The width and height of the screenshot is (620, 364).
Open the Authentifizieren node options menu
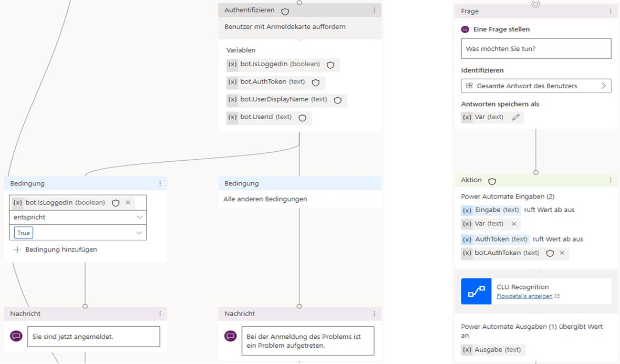pos(374,11)
